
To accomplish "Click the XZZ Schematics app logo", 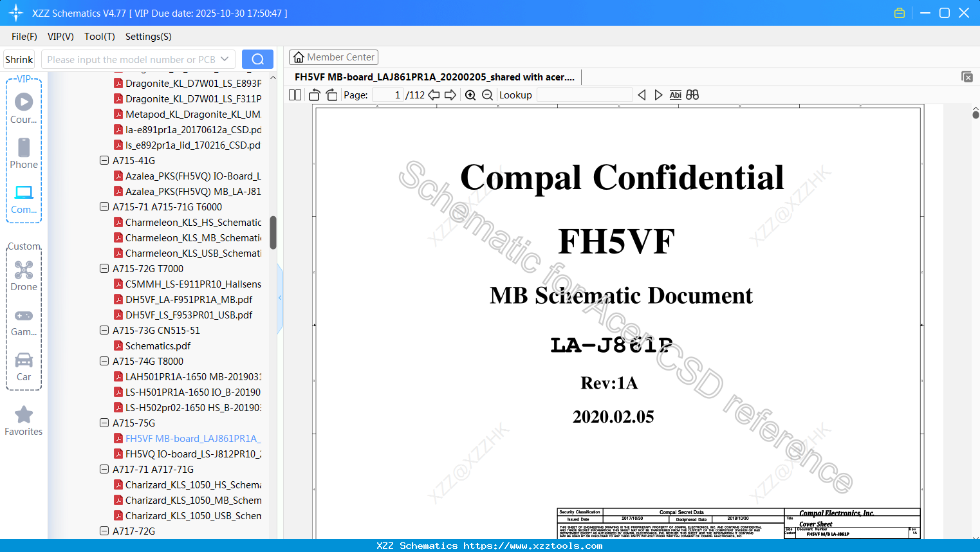I will coord(16,13).
